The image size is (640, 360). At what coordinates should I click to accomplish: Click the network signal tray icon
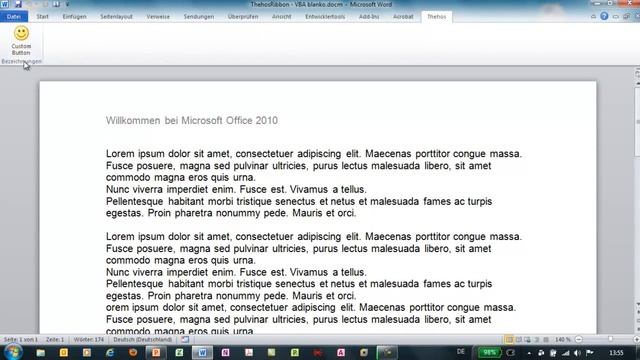click(x=566, y=353)
